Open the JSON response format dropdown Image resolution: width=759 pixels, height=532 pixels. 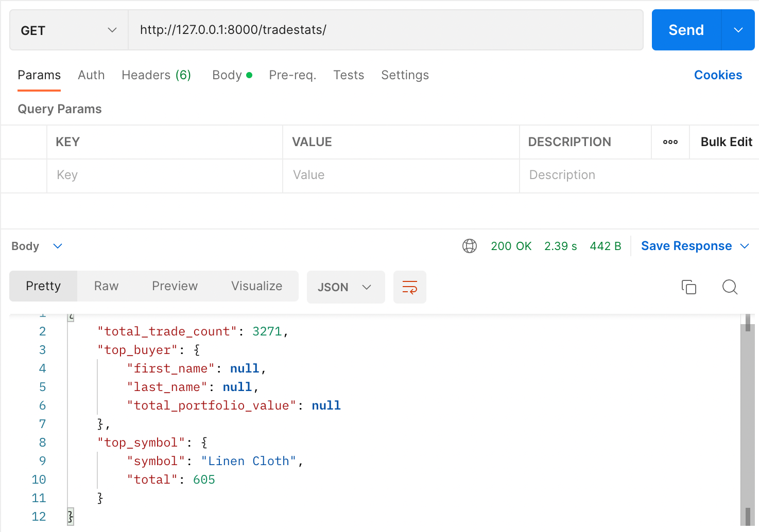coord(346,287)
